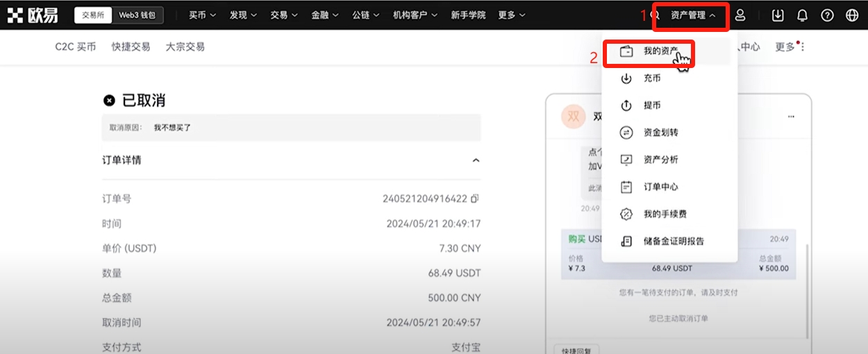Choose 资金划转 in the dropdown

660,133
